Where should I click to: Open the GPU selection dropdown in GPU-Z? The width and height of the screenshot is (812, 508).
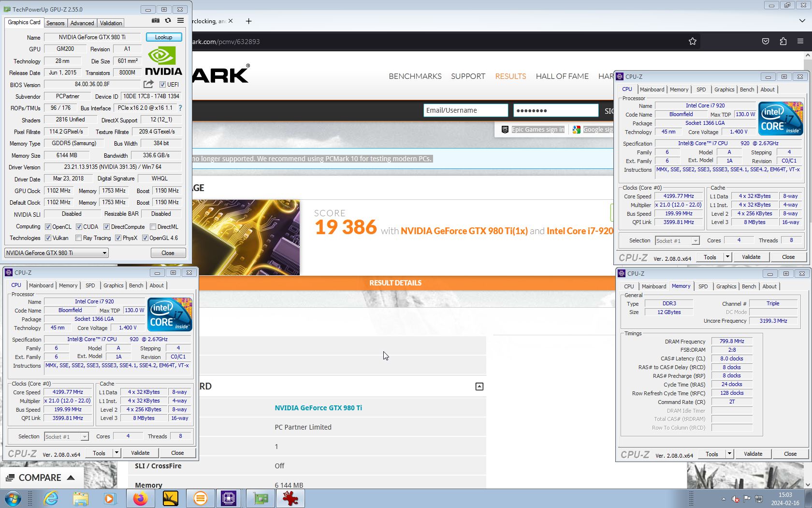click(x=56, y=253)
